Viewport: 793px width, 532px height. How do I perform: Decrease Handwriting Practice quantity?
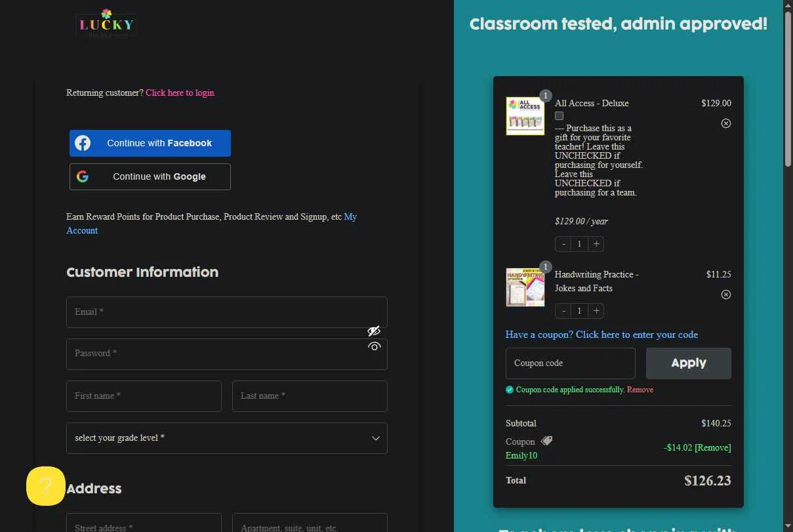pyautogui.click(x=563, y=311)
